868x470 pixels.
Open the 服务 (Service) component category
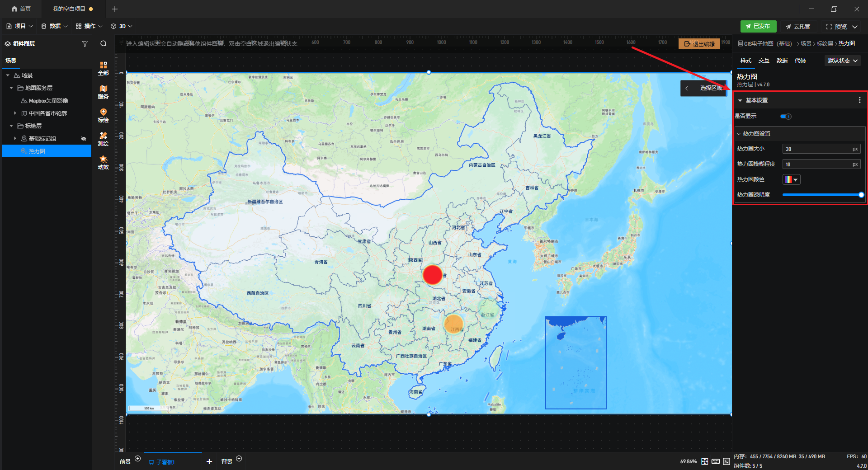(103, 92)
